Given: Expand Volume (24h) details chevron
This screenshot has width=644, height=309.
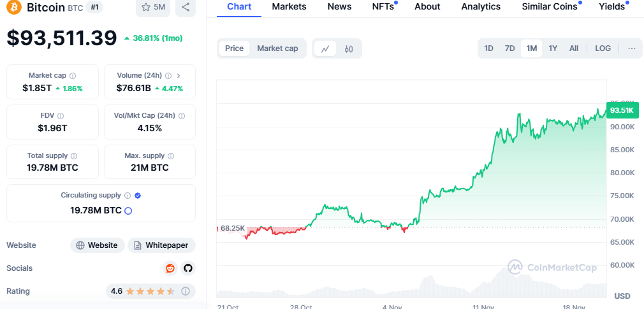Looking at the screenshot, I should 179,76.
